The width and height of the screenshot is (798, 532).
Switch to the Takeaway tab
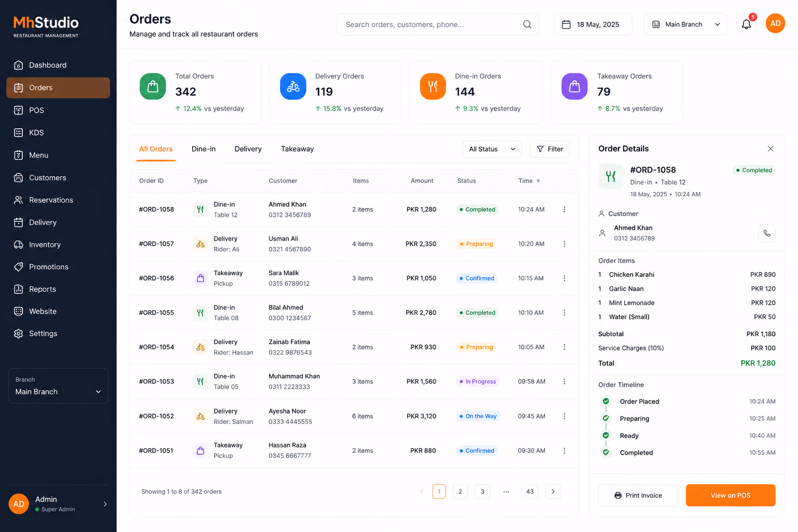[297, 149]
